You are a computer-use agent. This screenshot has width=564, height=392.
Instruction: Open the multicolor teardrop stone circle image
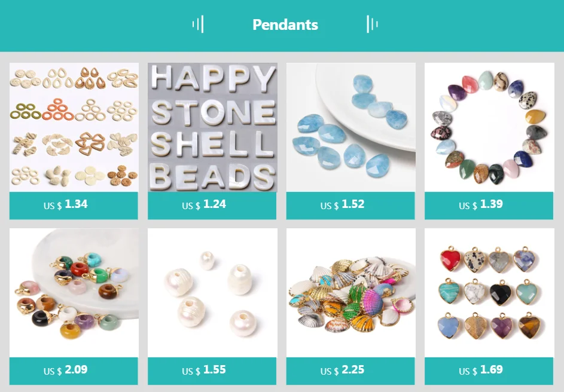point(489,127)
